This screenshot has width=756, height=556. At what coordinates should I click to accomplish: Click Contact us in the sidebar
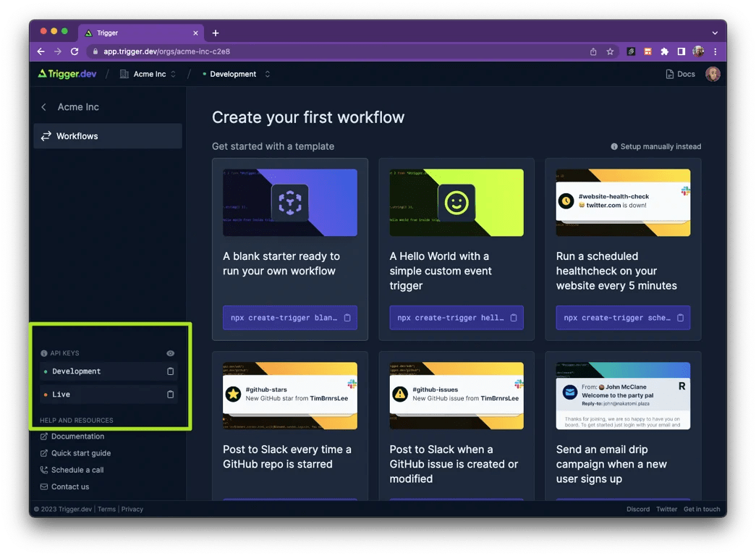[64, 487]
